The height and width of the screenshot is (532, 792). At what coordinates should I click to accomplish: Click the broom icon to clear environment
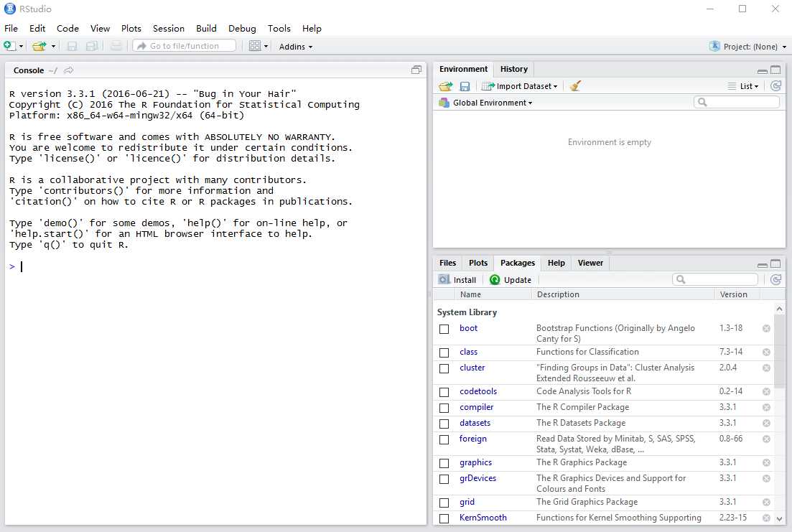click(575, 86)
